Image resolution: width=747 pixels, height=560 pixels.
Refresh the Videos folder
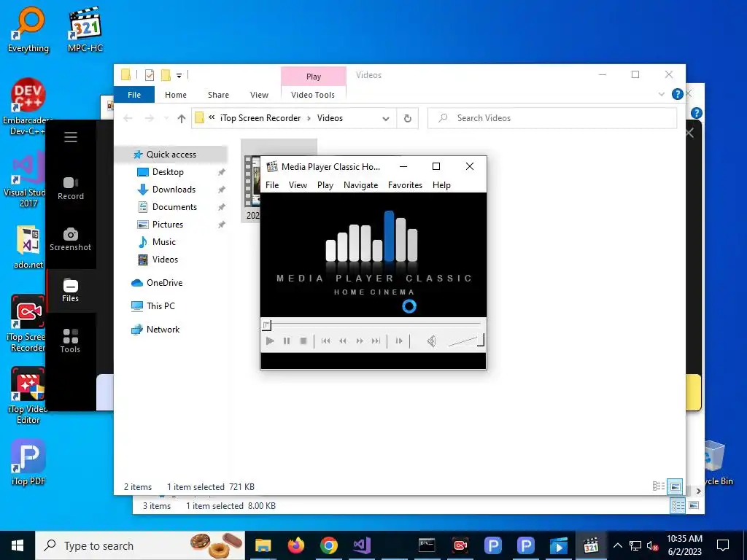point(408,119)
